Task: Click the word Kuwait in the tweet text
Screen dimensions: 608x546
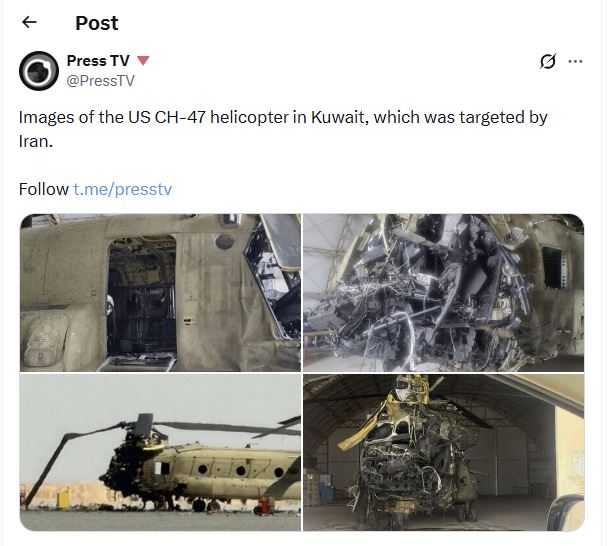Action: [339, 117]
